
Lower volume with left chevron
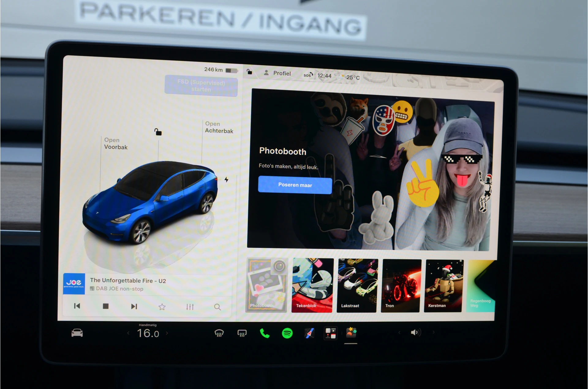(x=399, y=332)
